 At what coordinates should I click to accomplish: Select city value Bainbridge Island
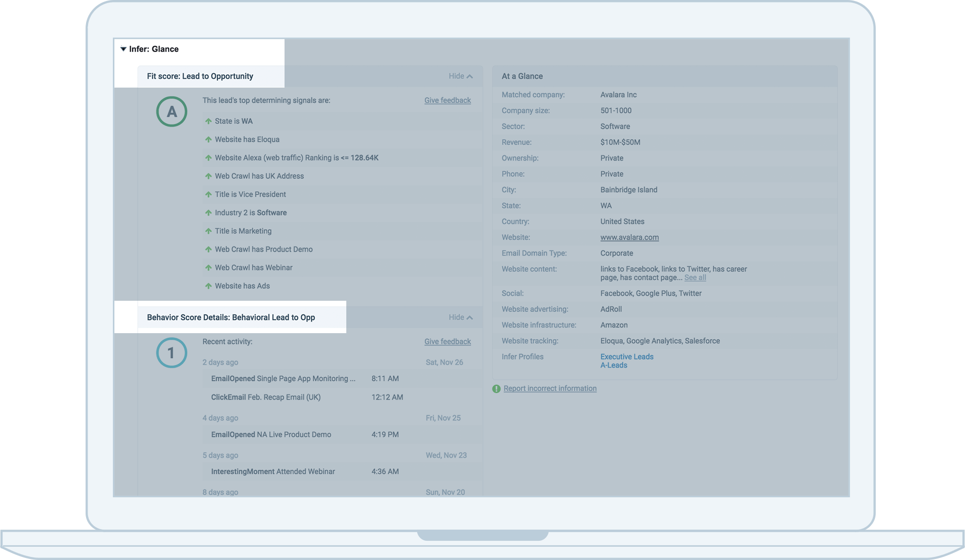tap(629, 190)
